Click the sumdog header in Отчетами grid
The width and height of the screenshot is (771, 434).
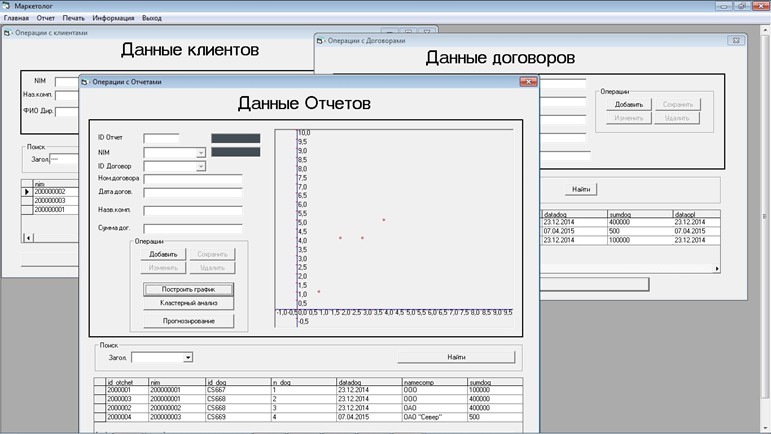pyautogui.click(x=495, y=382)
